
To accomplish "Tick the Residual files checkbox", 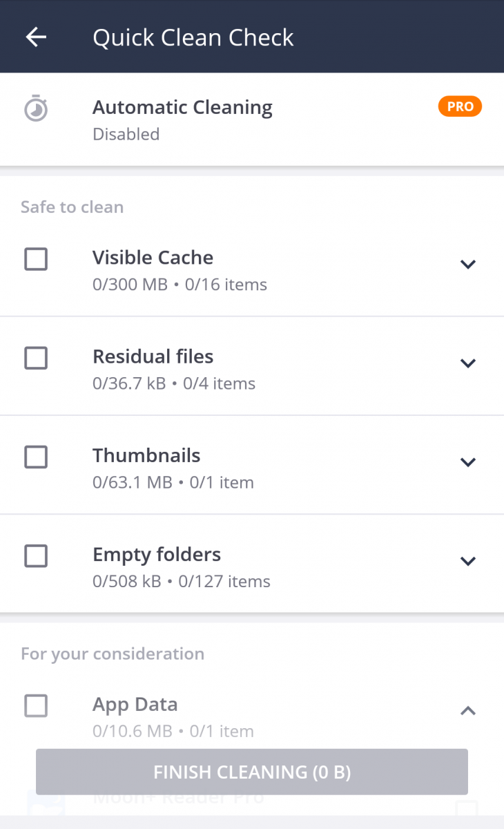I will (36, 358).
